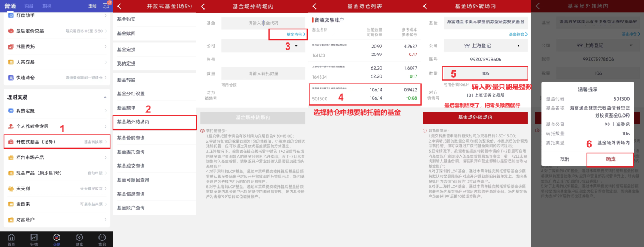This screenshot has width=644, height=247.
Task: Select holding row 501300
Action: point(365,94)
